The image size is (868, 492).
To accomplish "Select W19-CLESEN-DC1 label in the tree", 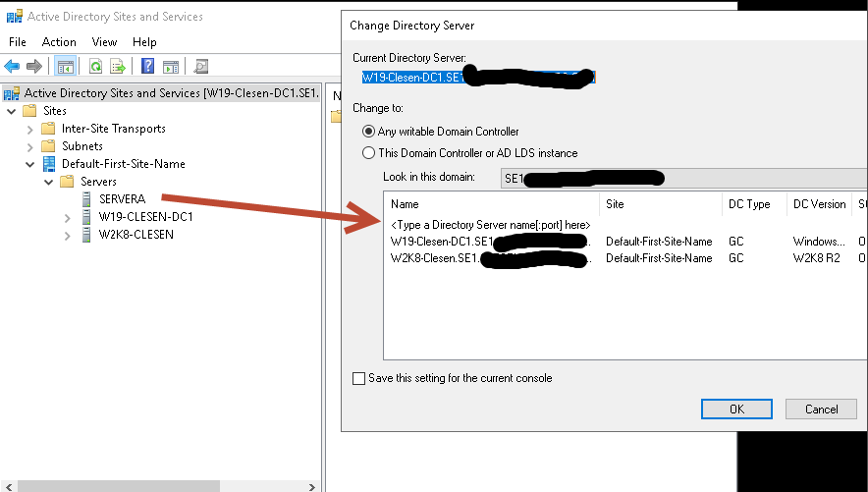I will coord(145,217).
